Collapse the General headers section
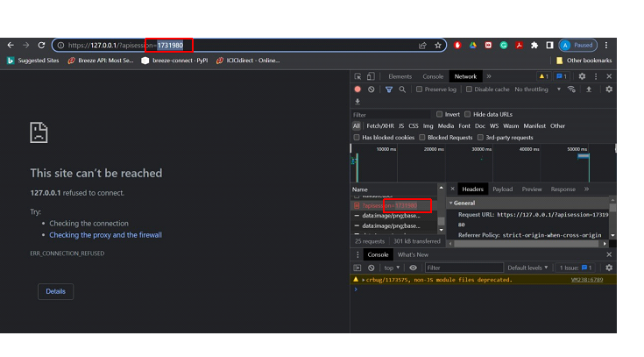This screenshot has width=644, height=357. pos(452,203)
